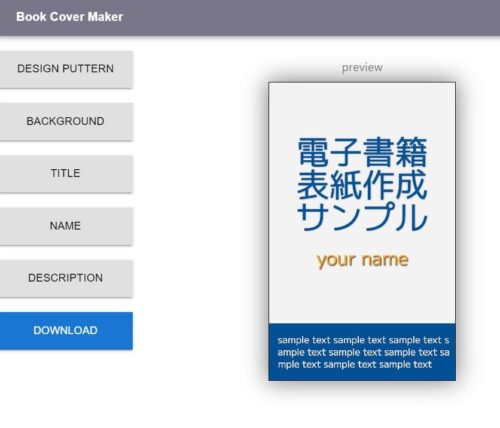The height and width of the screenshot is (428, 500).
Task: Select the NAME button
Action: pyautogui.click(x=66, y=226)
